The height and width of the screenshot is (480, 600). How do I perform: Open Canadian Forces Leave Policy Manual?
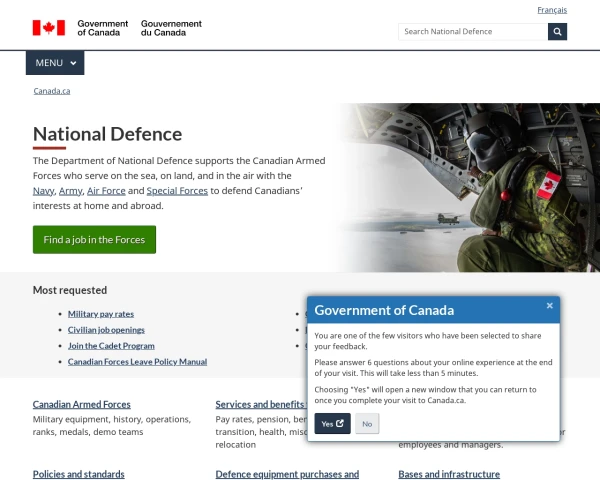coord(137,362)
